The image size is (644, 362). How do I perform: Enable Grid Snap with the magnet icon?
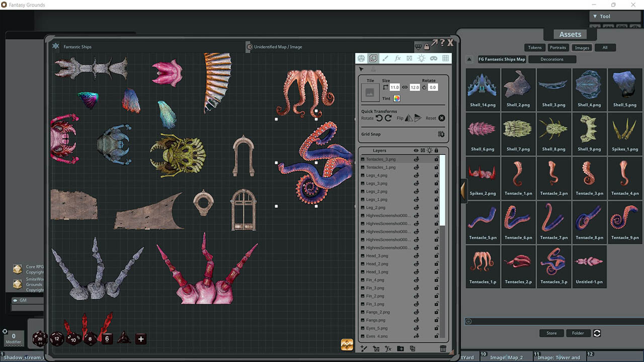pos(441,134)
